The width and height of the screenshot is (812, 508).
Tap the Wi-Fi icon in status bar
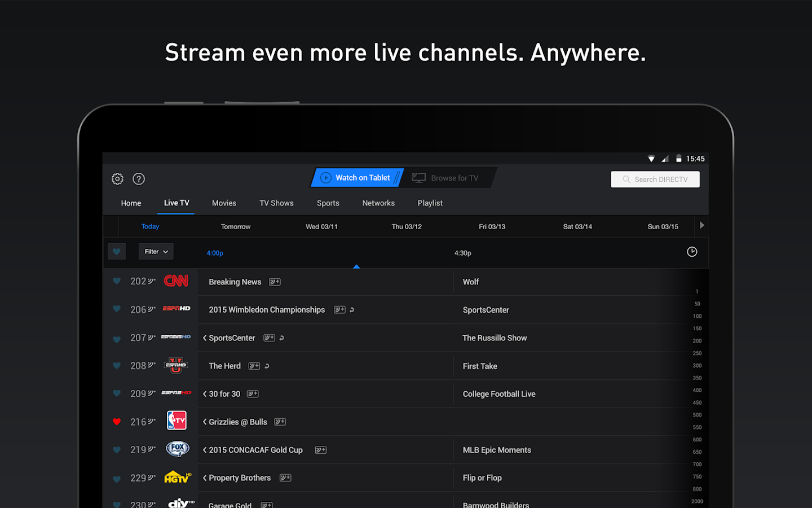[651, 159]
